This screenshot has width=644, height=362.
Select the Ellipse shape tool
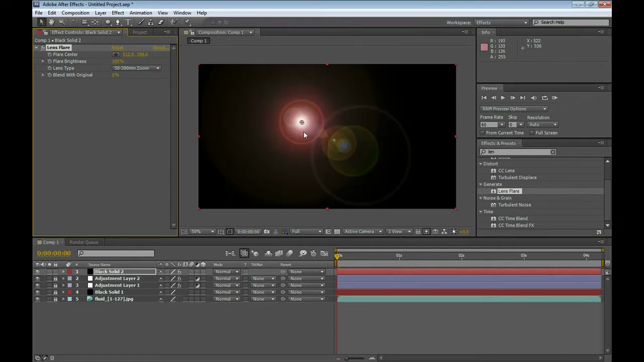(x=108, y=22)
